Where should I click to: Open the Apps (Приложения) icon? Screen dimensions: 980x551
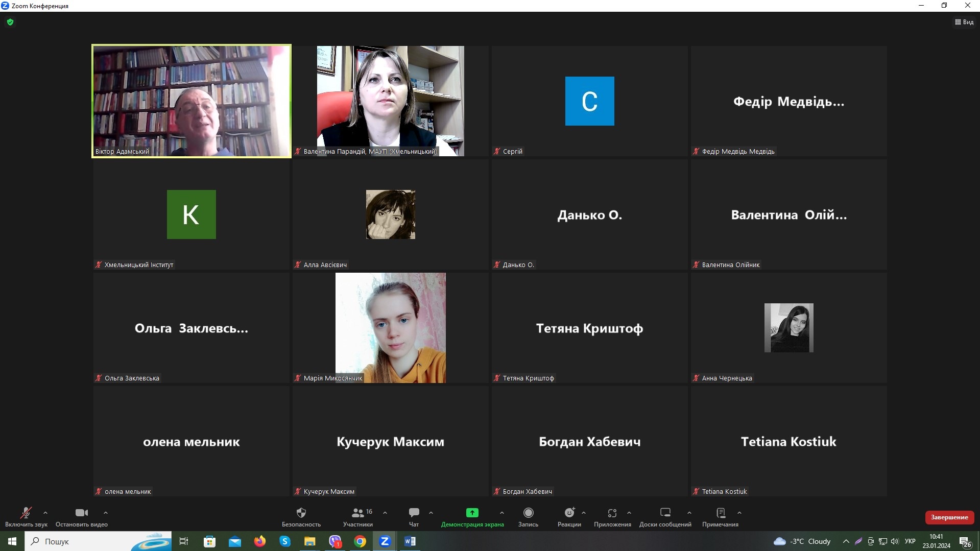(x=612, y=512)
